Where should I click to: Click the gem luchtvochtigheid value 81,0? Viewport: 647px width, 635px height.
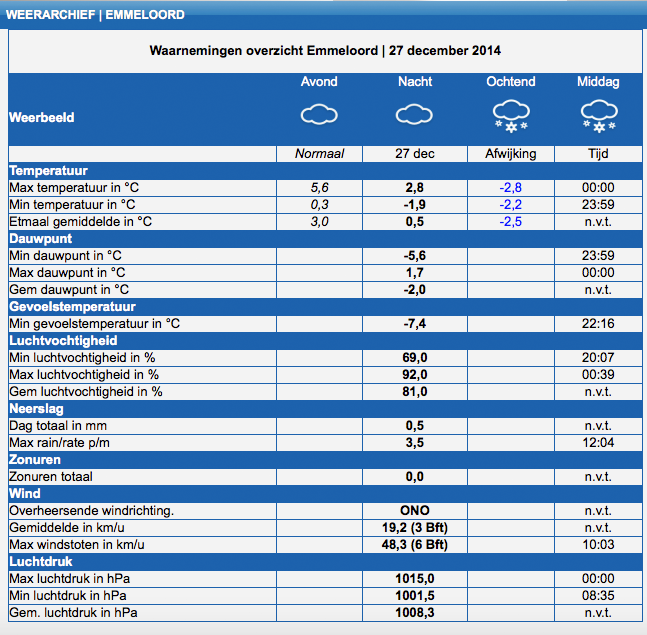415,392
